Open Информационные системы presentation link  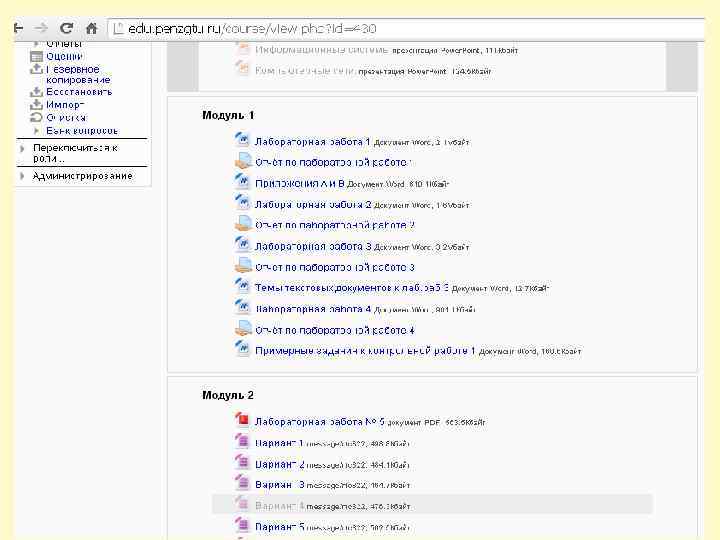coord(322,50)
